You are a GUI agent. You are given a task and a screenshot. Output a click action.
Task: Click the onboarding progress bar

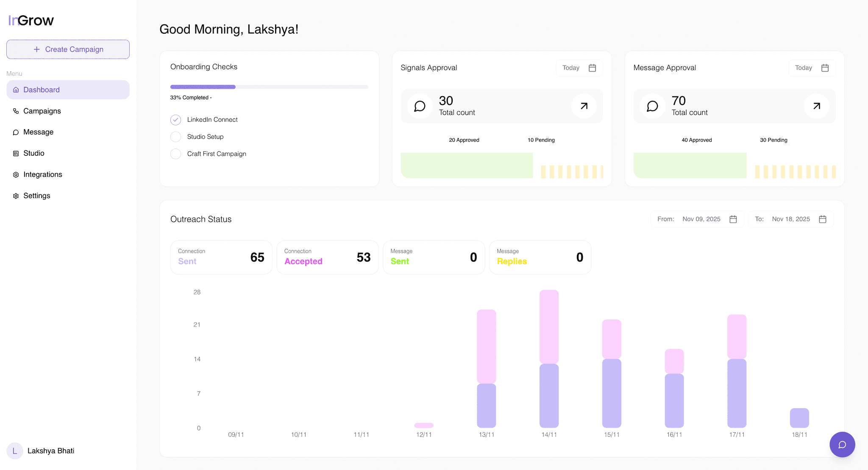(x=269, y=87)
